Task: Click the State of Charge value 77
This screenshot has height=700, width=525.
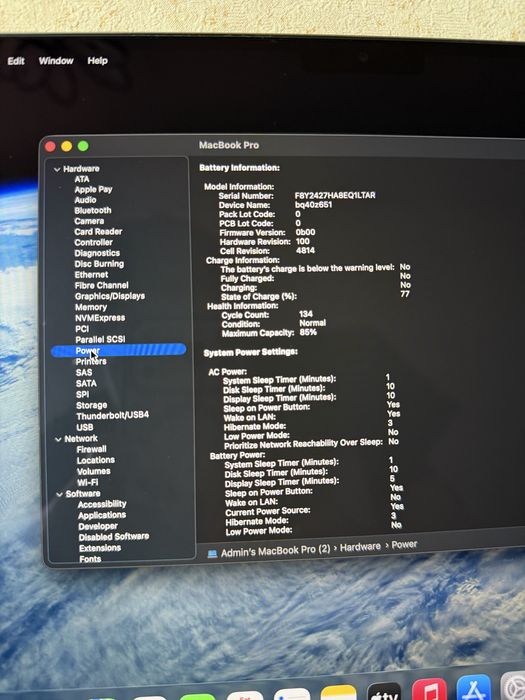Action: point(404,294)
